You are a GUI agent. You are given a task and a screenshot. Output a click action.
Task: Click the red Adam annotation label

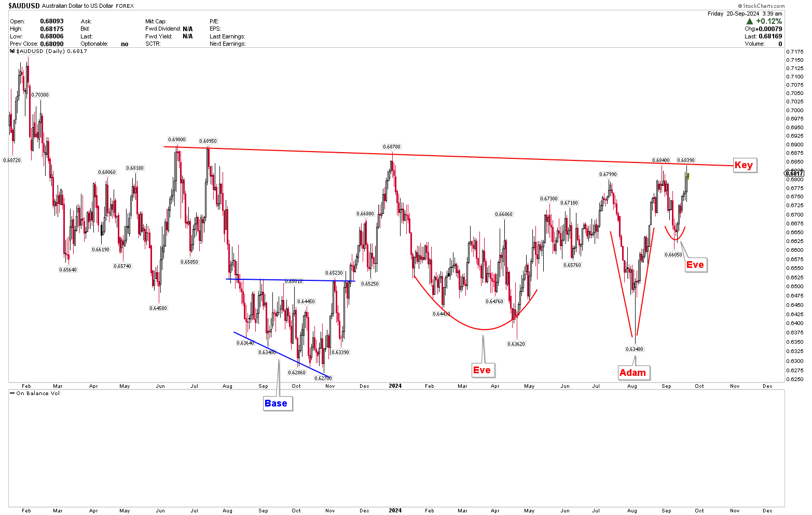pyautogui.click(x=633, y=372)
